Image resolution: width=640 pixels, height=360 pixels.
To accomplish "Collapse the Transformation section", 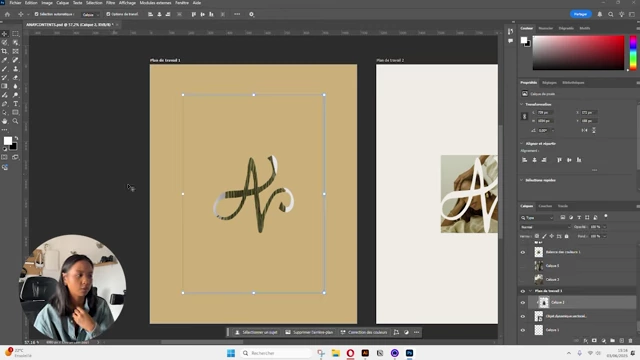I will [x=522, y=104].
